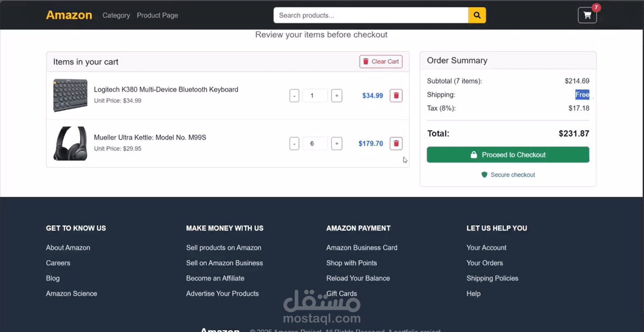The width and height of the screenshot is (644, 332).
Task: Click the Proceed to Checkout button
Action: coord(508,154)
